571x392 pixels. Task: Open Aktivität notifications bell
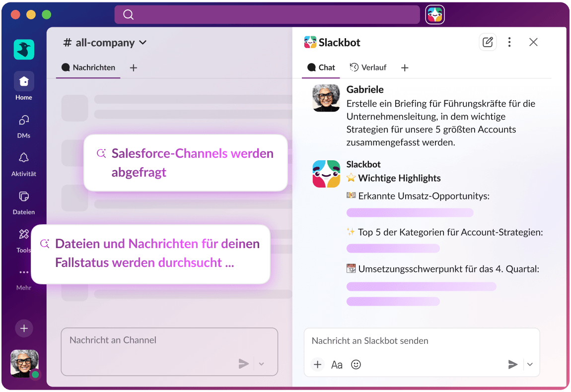click(24, 165)
